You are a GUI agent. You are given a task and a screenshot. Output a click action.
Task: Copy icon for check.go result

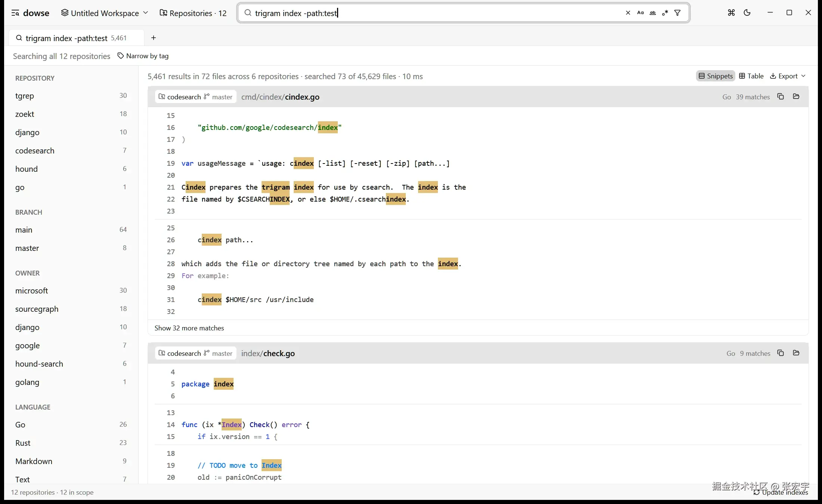pyautogui.click(x=781, y=353)
